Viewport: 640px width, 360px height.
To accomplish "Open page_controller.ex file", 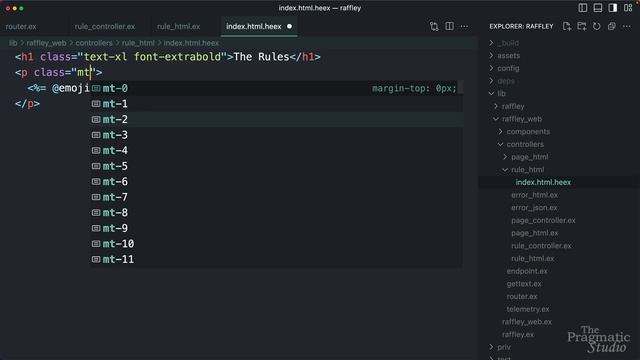I will coord(543,220).
